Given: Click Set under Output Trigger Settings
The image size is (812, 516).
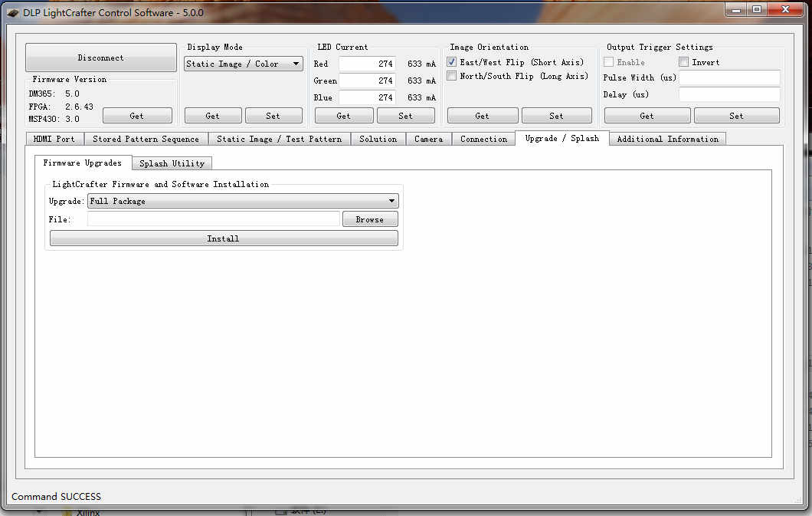Looking at the screenshot, I should [736, 116].
